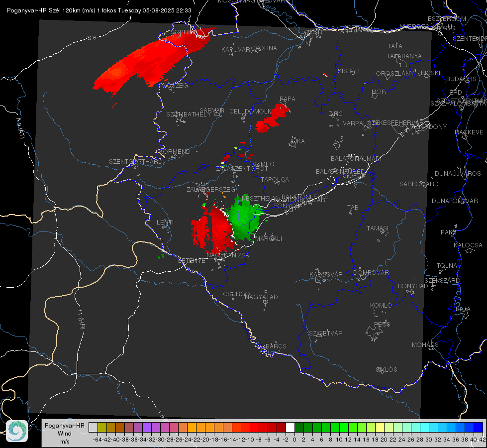Click the radar title with the timestamp
Screen dimensions: 487x448
[x=99, y=10]
